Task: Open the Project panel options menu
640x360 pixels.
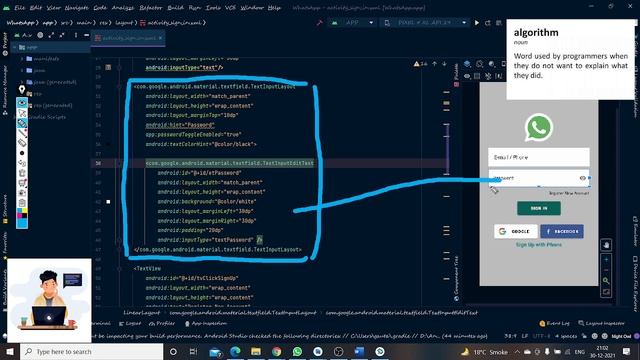Action: (76, 36)
